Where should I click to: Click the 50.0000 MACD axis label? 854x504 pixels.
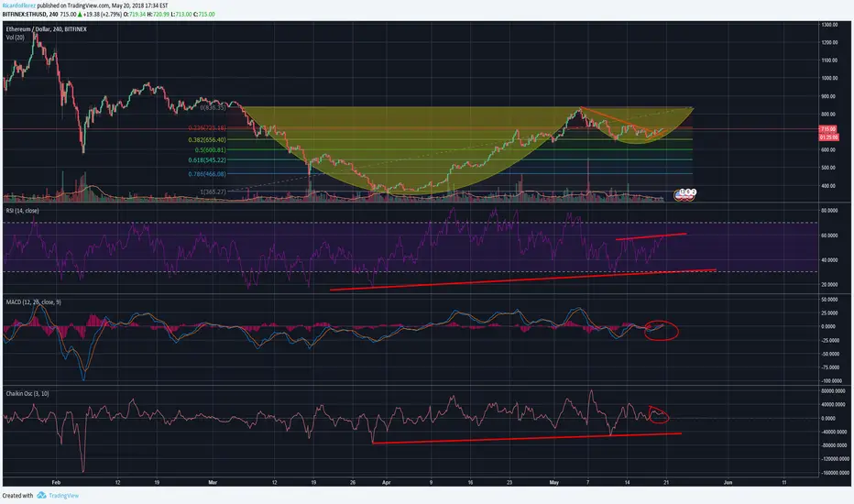829,300
